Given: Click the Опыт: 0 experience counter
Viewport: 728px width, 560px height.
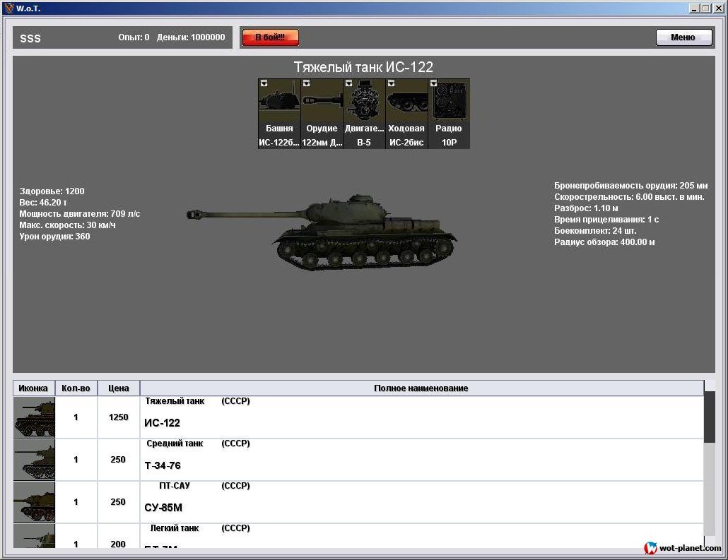Looking at the screenshot, I should 134,37.
